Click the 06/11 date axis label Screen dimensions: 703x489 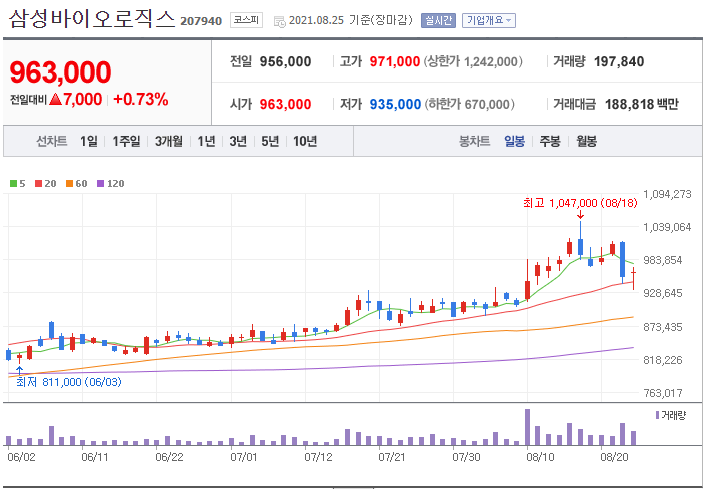(95, 458)
